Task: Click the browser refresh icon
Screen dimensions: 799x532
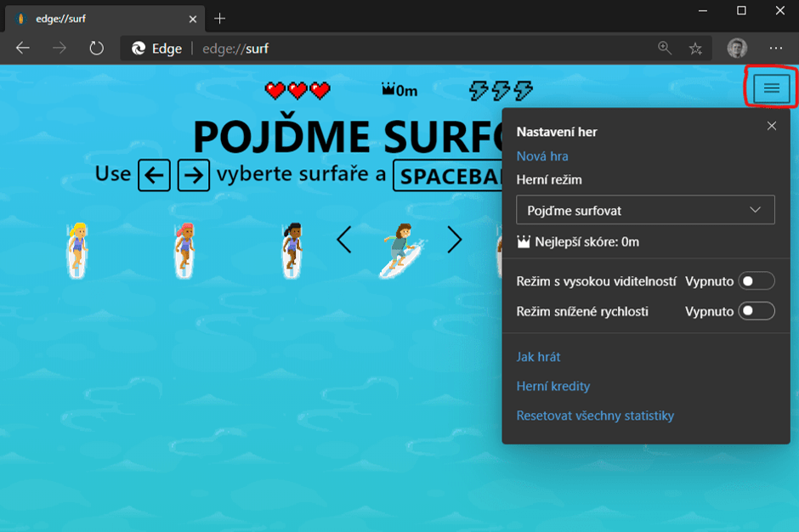Action: tap(96, 48)
